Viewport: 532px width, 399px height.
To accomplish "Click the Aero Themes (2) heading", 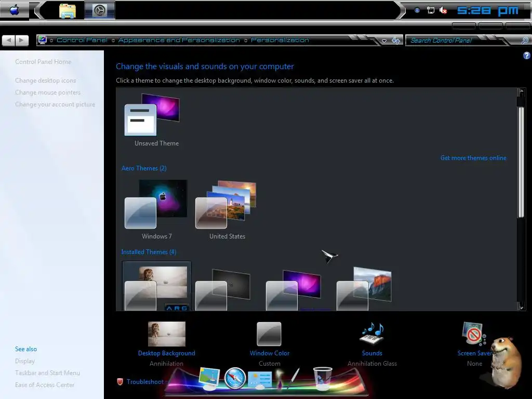I will tap(144, 168).
